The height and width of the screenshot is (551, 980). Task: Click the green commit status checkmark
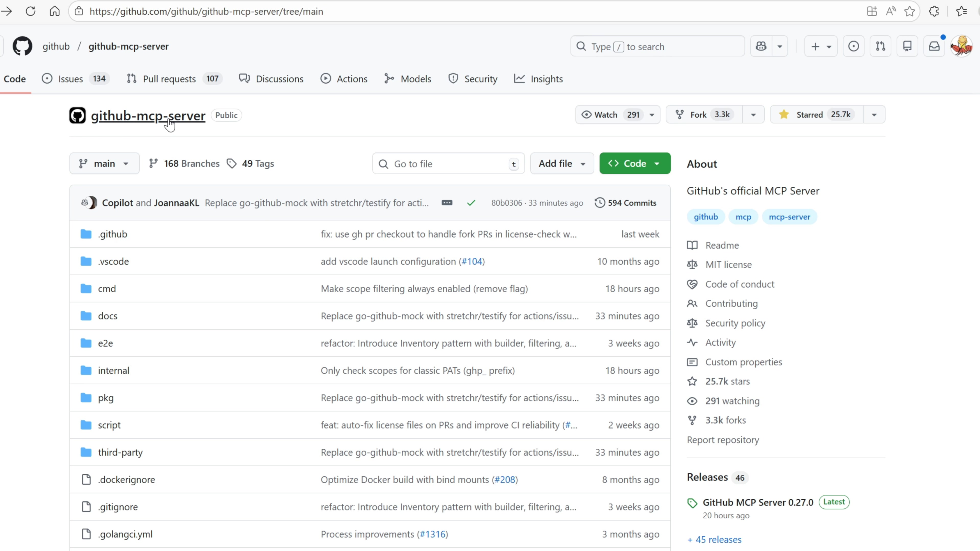tap(471, 203)
